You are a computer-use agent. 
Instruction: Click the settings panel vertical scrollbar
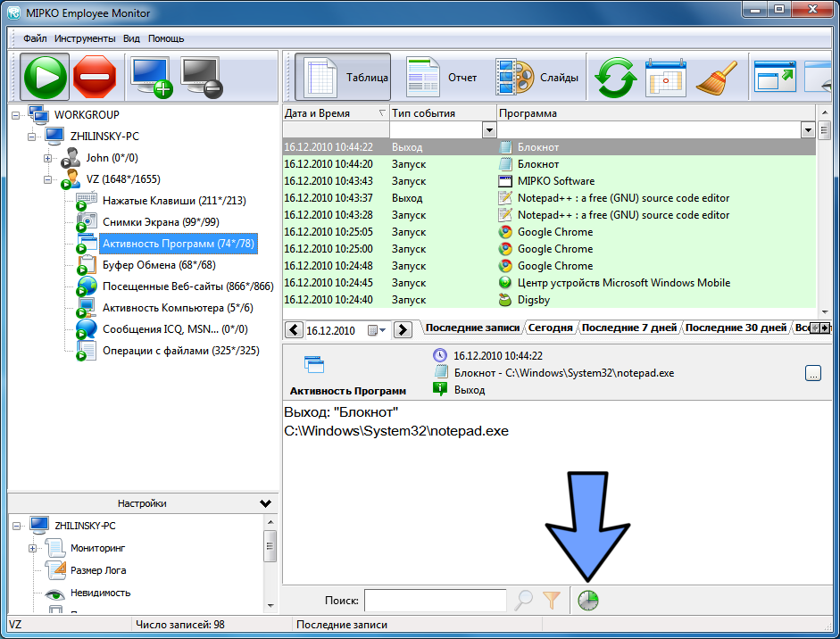pos(270,564)
